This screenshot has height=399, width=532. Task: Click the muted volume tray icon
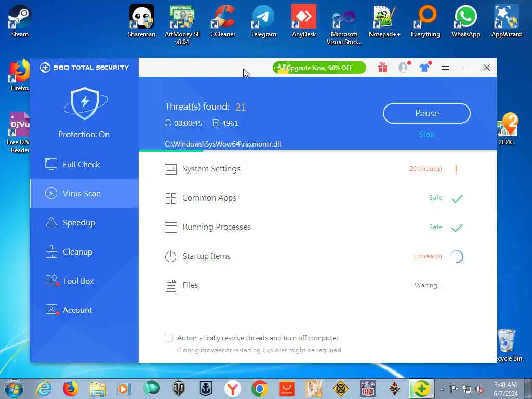[480, 390]
